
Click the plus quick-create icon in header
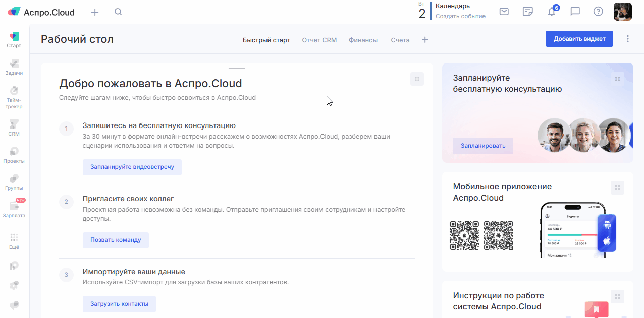click(95, 12)
